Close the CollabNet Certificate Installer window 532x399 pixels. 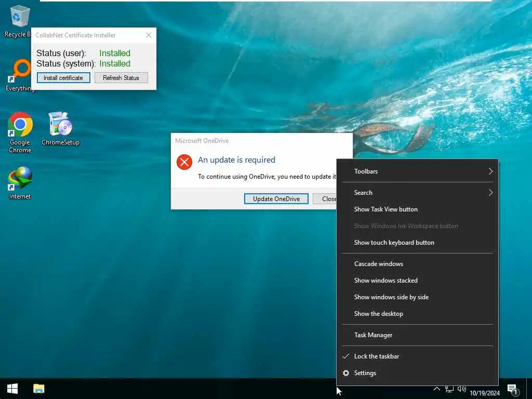[x=149, y=35]
